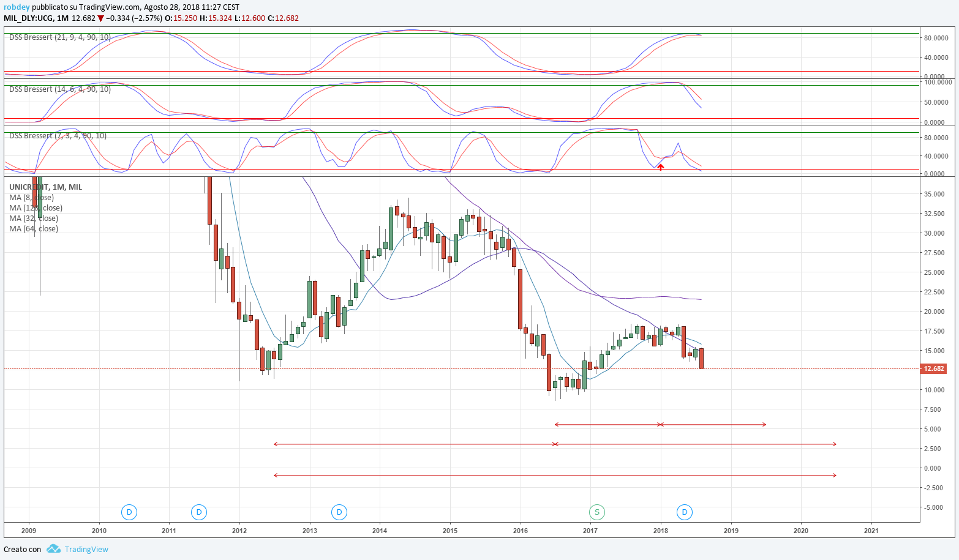Viewport: 959px width, 560px height.
Task: Click the UNICREDIT, 1M, MIL chart legend
Action: 46,187
